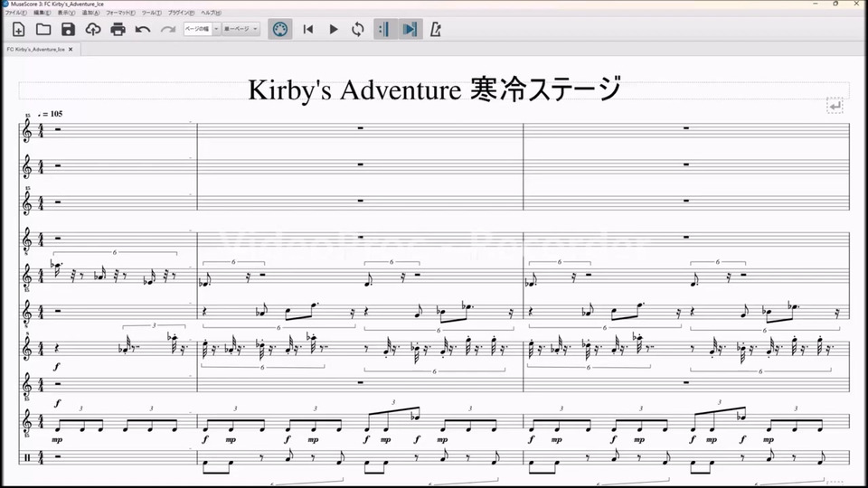Open the プラグイン (Plugins) menu
This screenshot has height=488, width=868.
coord(182,13)
